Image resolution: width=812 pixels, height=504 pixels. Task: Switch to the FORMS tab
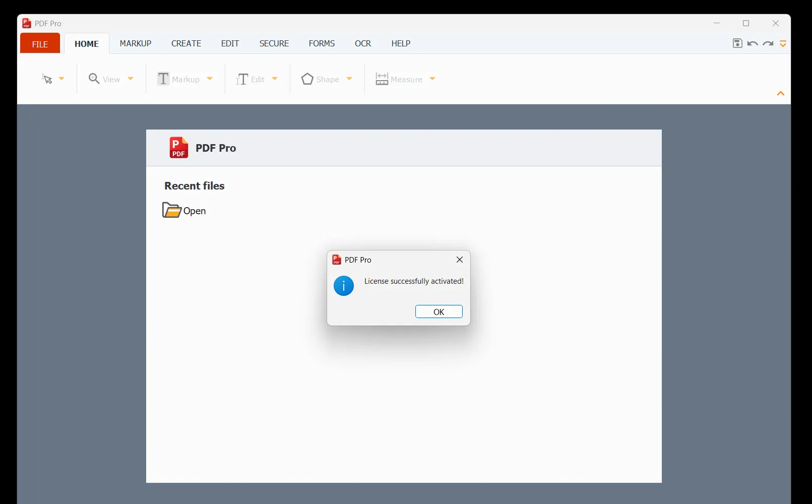[322, 43]
